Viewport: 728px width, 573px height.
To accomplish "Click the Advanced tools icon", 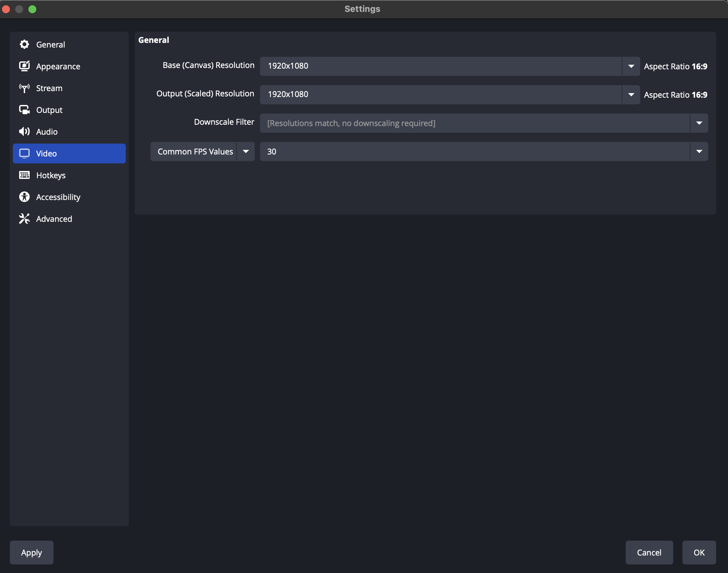I will 24,219.
